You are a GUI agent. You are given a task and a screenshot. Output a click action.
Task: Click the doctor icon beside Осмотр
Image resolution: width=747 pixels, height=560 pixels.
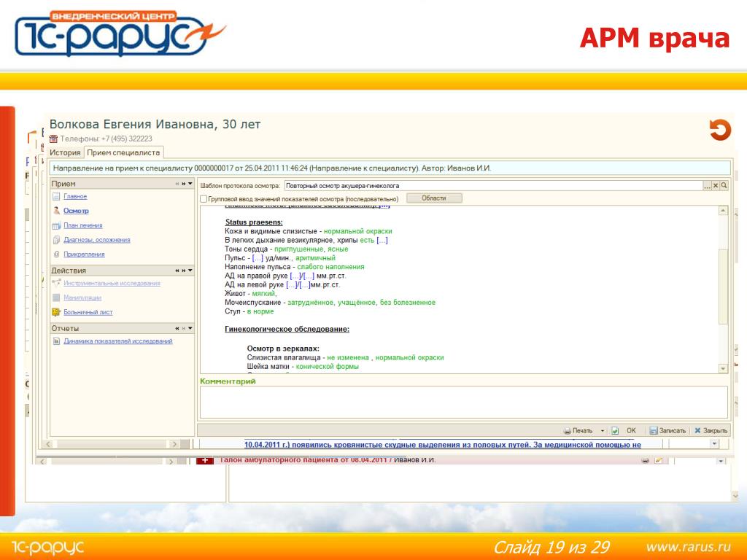tap(56, 211)
